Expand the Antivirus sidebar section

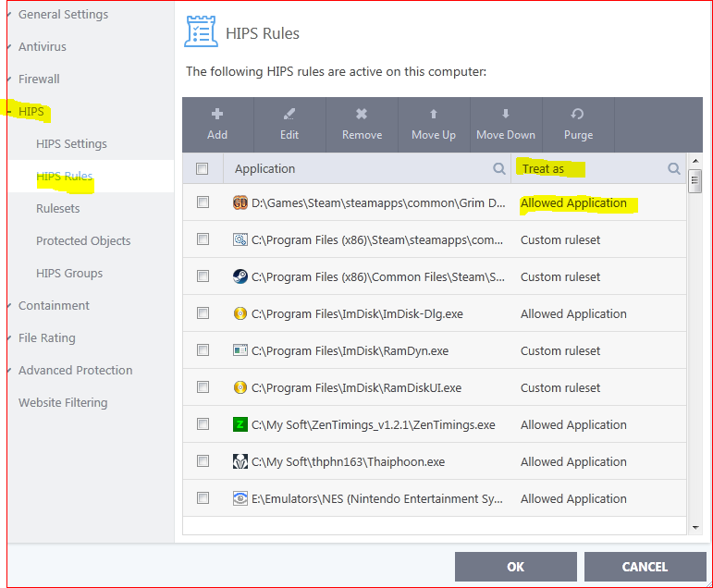10,47
